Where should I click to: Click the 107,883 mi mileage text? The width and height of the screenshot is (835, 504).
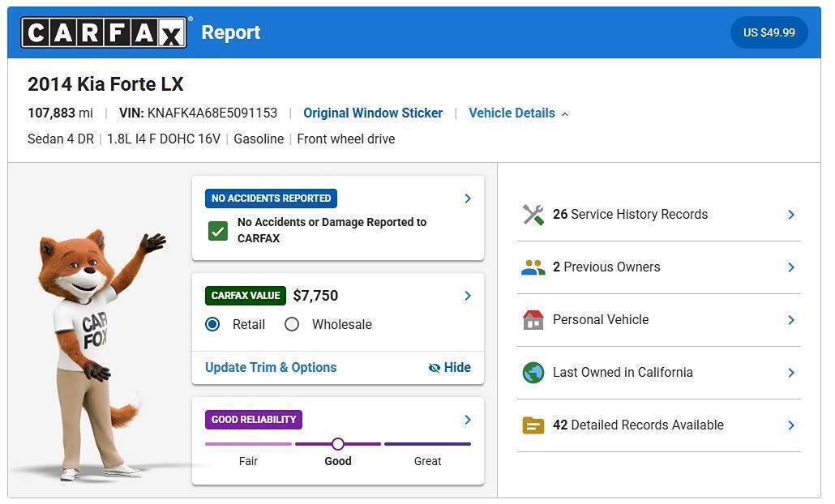pyautogui.click(x=60, y=113)
